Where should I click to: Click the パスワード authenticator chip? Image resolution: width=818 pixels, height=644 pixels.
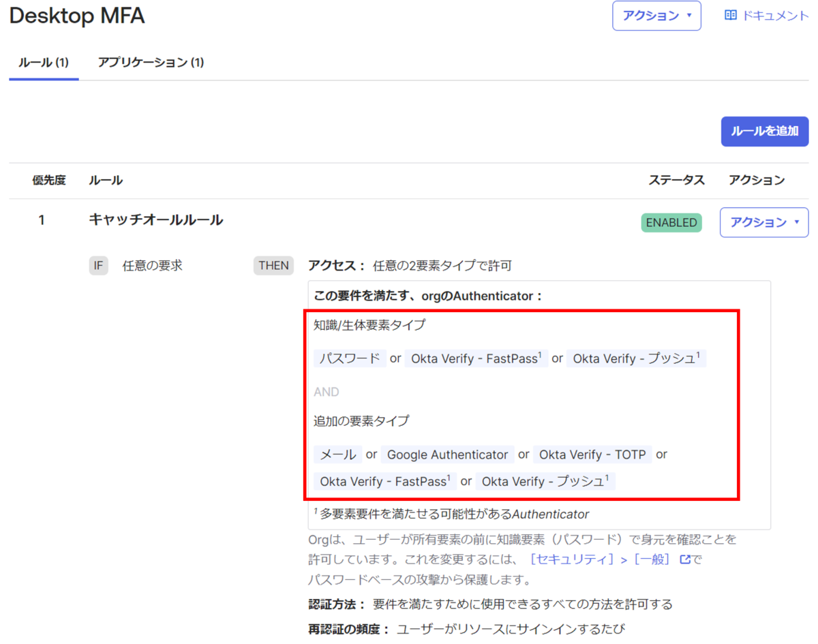tap(350, 358)
